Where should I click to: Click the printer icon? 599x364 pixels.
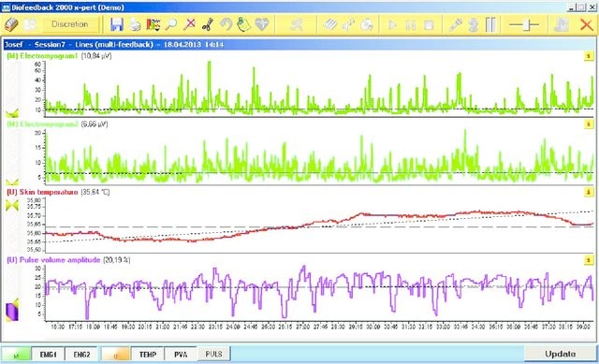click(135, 25)
